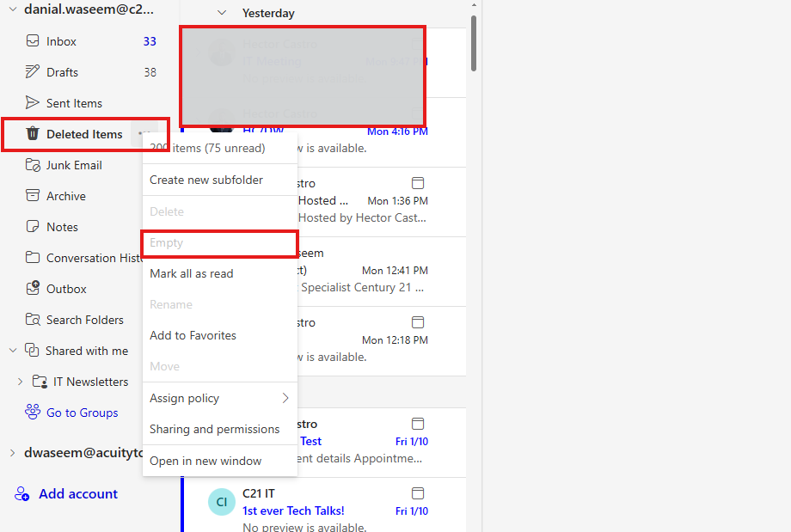Collapse the Yesterday message group
Image resolution: width=791 pixels, height=532 pixels.
223,13
